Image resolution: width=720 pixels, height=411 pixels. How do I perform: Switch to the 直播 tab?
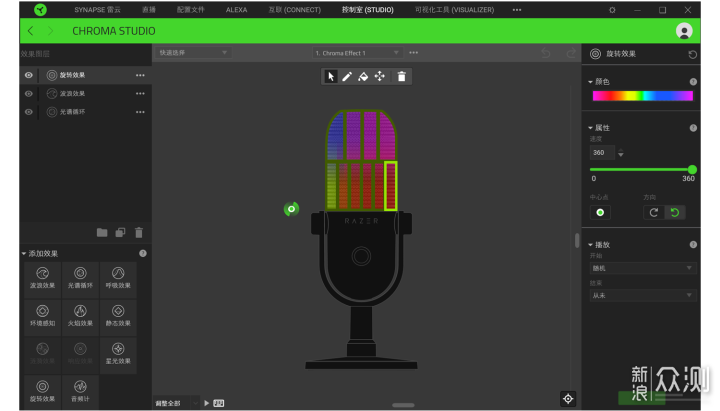(149, 10)
